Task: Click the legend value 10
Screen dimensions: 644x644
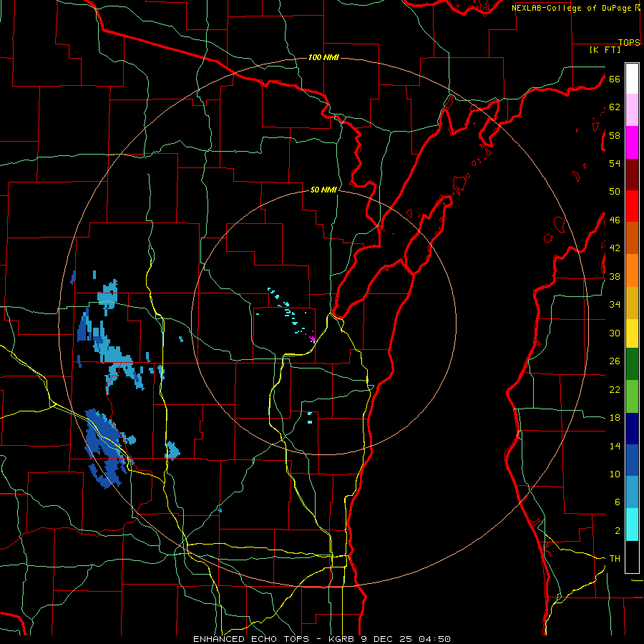Action: click(615, 474)
